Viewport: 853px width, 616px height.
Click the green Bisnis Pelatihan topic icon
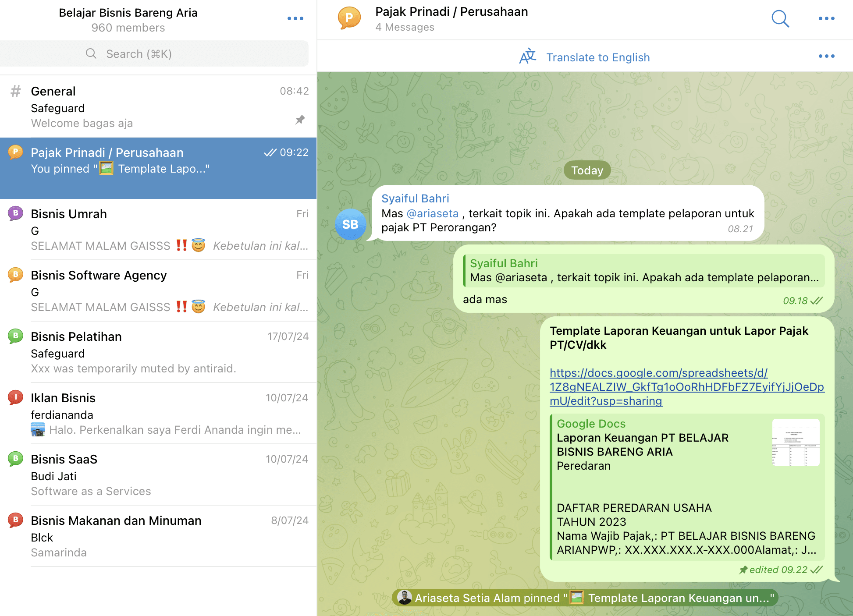pos(15,336)
